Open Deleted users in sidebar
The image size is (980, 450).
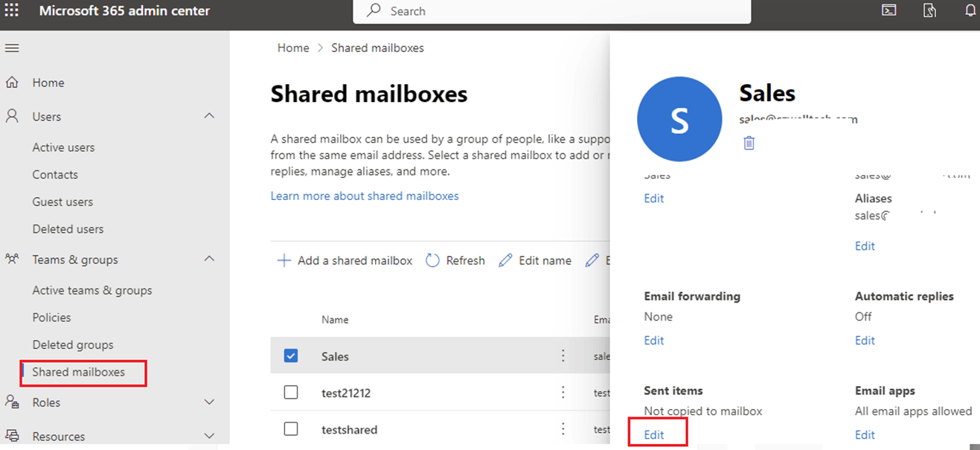coord(68,229)
